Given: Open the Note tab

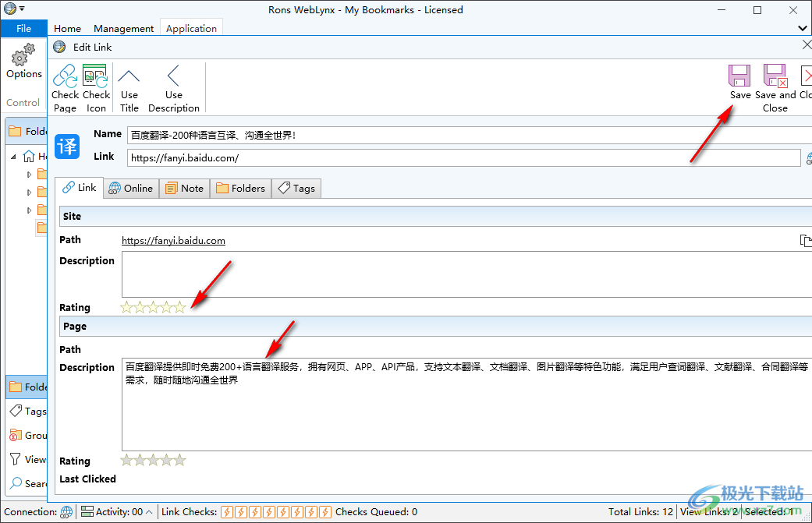Looking at the screenshot, I should pos(184,188).
